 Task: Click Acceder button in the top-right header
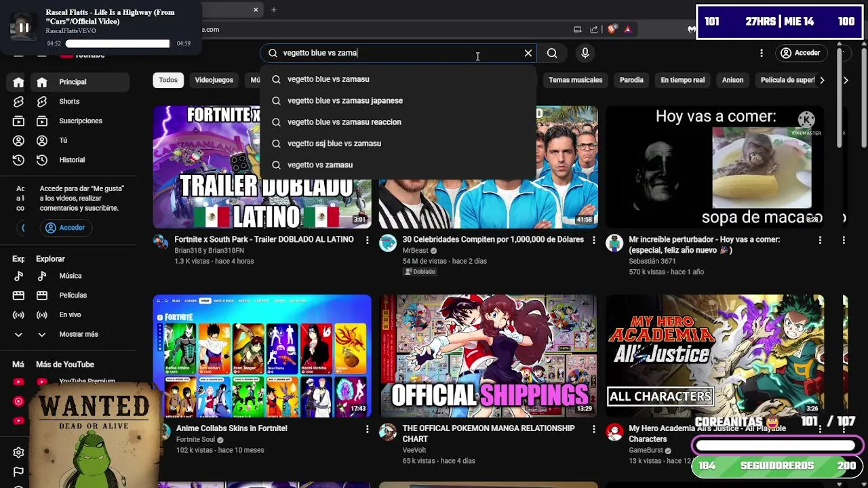[x=801, y=53]
